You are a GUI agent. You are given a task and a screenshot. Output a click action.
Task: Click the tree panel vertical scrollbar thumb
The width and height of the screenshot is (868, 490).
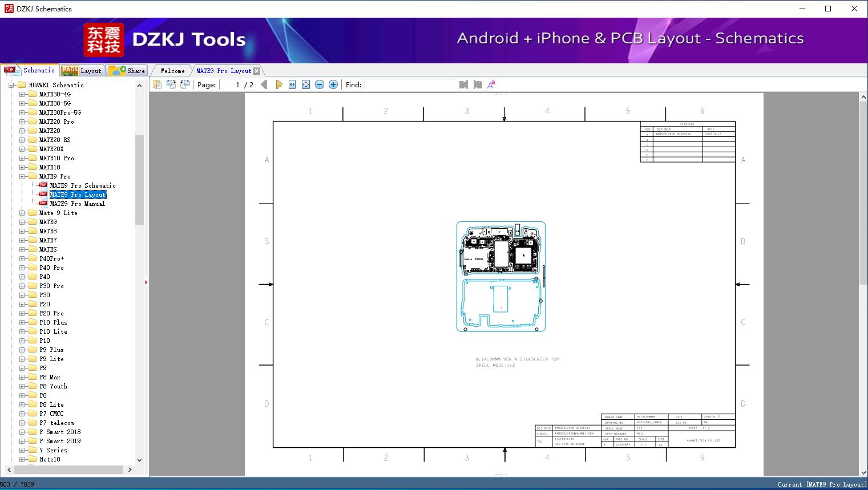[139, 180]
